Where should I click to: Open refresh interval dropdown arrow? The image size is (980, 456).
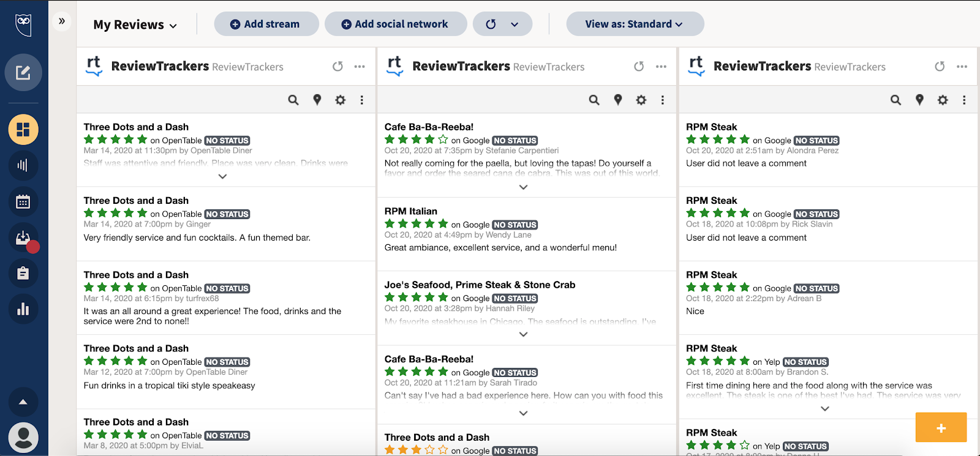click(514, 24)
